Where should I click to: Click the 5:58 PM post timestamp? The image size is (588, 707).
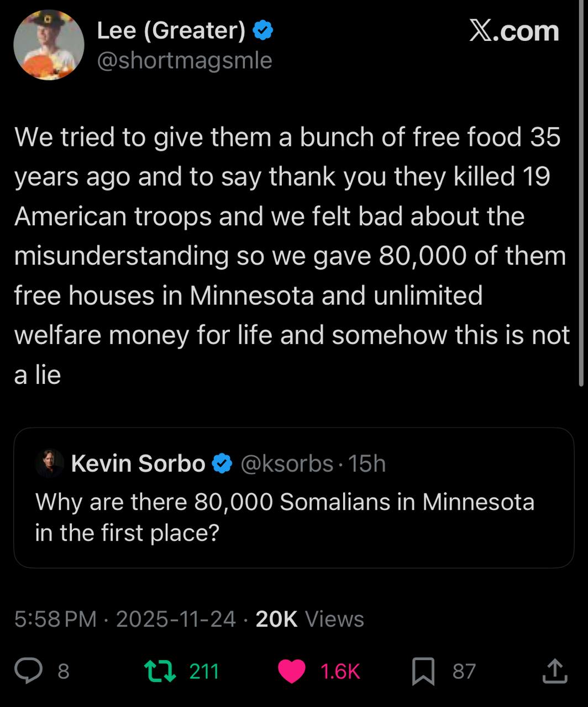(x=55, y=619)
